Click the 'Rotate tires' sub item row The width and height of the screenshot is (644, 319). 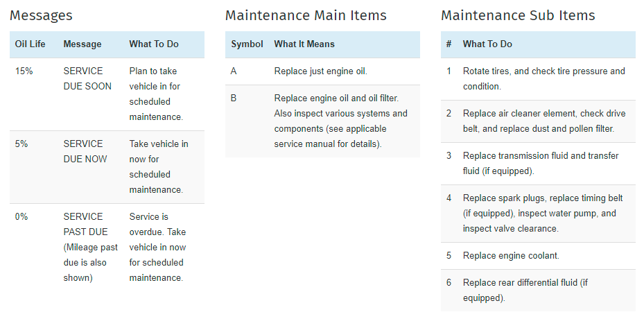(538, 79)
